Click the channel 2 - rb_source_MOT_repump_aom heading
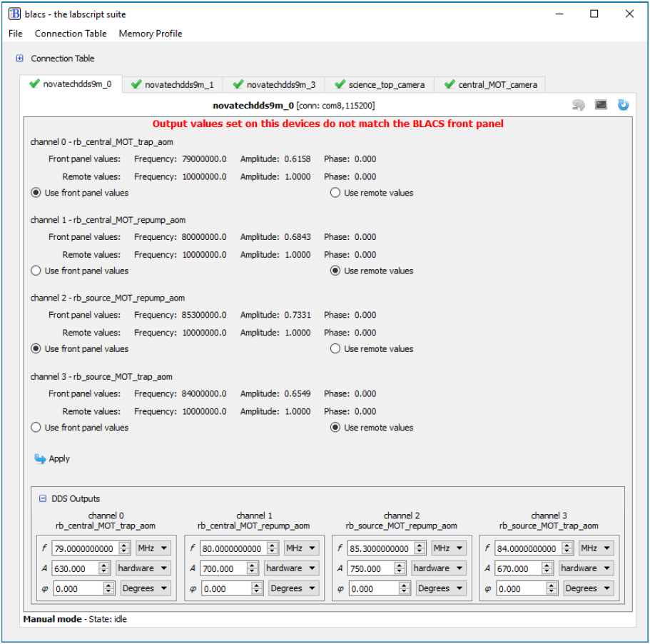The width and height of the screenshot is (650, 644). coord(107,298)
